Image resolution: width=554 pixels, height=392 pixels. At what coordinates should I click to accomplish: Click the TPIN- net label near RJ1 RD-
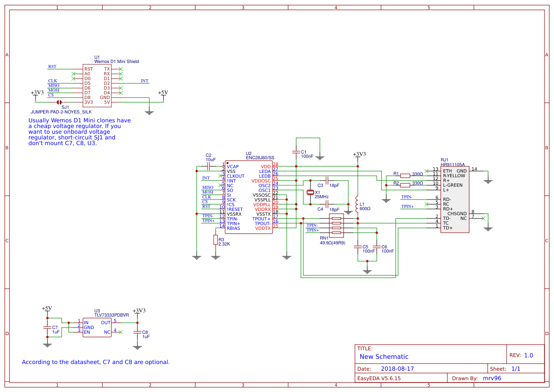[x=407, y=197]
